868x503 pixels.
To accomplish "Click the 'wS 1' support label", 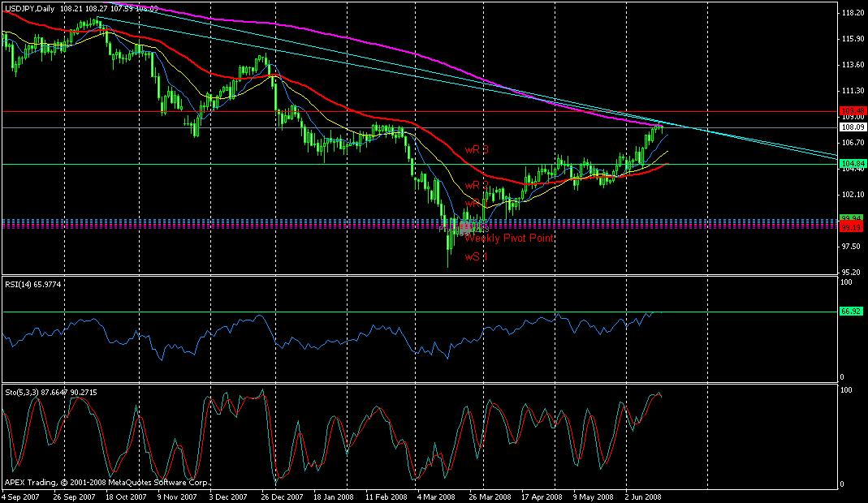I will pos(476,257).
